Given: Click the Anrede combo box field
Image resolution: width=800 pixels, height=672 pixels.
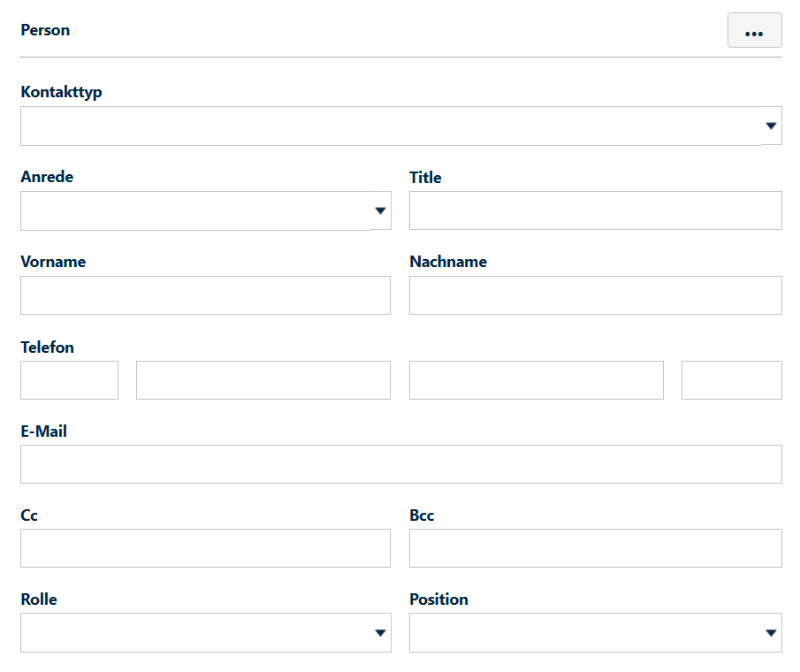Looking at the screenshot, I should (206, 210).
